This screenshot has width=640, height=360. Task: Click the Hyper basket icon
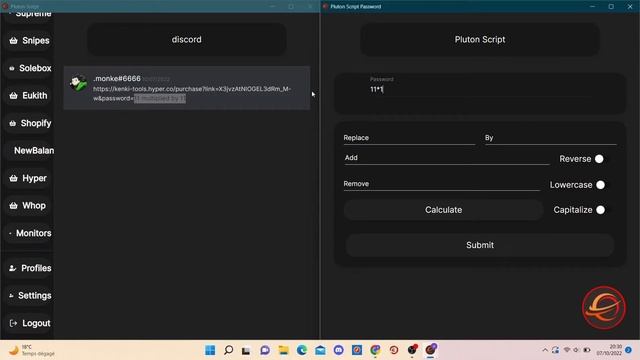coord(13,178)
